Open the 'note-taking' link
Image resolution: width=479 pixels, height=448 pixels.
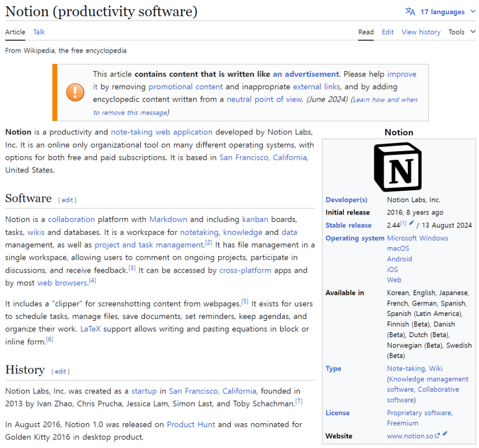tap(131, 132)
